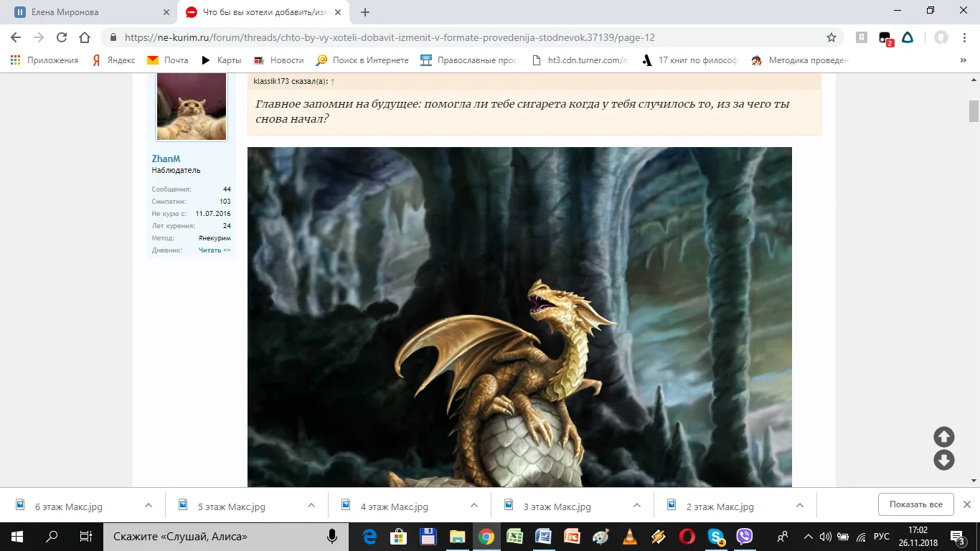Open Word from the taskbar
Screen dimensions: 980x551
click(x=543, y=536)
